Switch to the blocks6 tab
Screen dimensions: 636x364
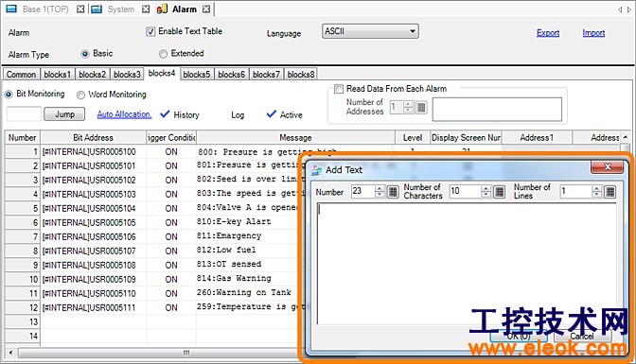tap(232, 75)
